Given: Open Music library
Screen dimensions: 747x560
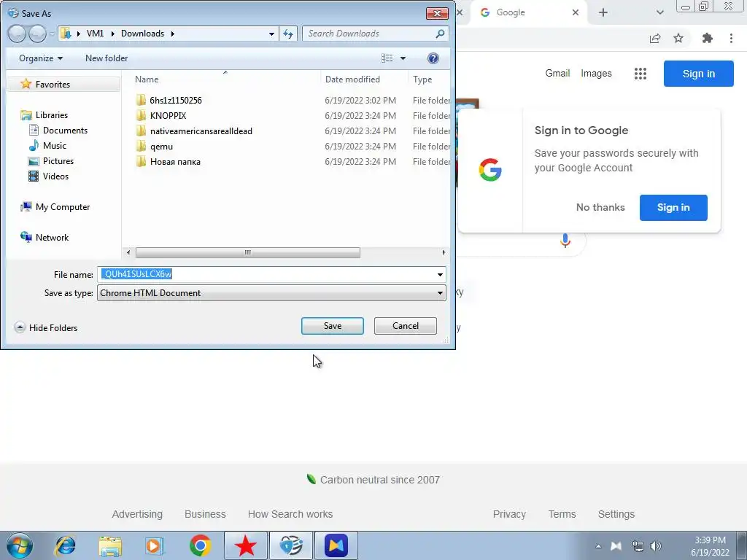Looking at the screenshot, I should 54,145.
